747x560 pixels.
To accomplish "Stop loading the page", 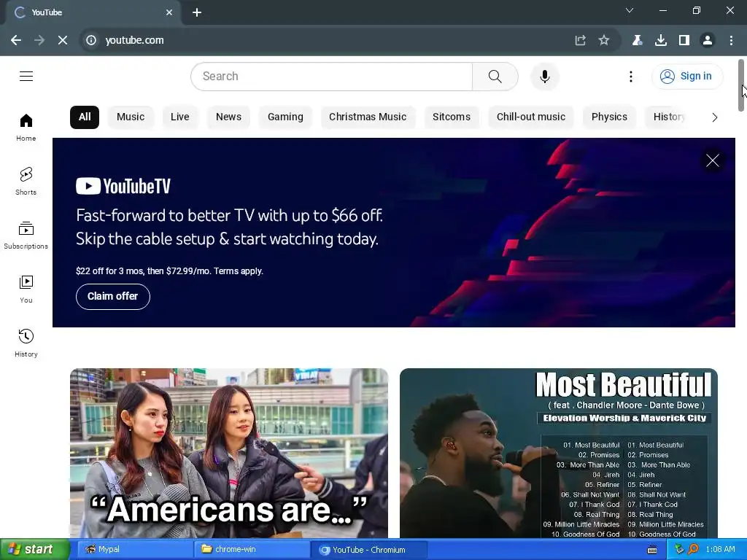I will pyautogui.click(x=63, y=40).
